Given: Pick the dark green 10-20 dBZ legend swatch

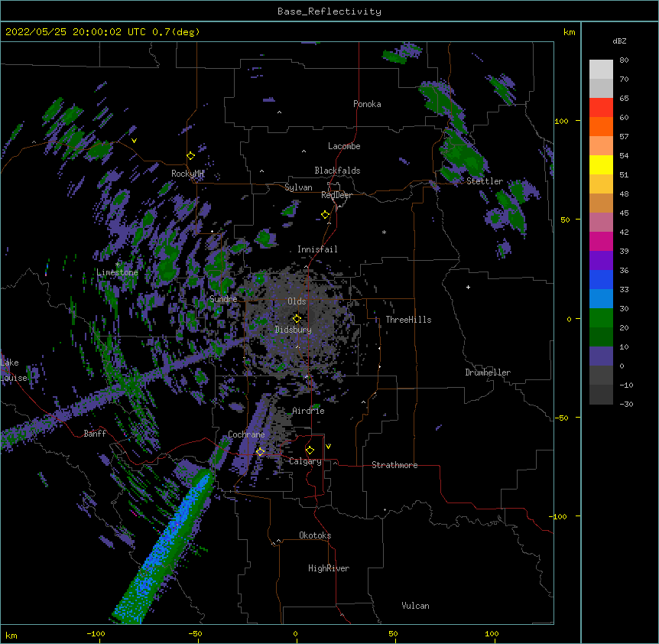Looking at the screenshot, I should point(601,337).
